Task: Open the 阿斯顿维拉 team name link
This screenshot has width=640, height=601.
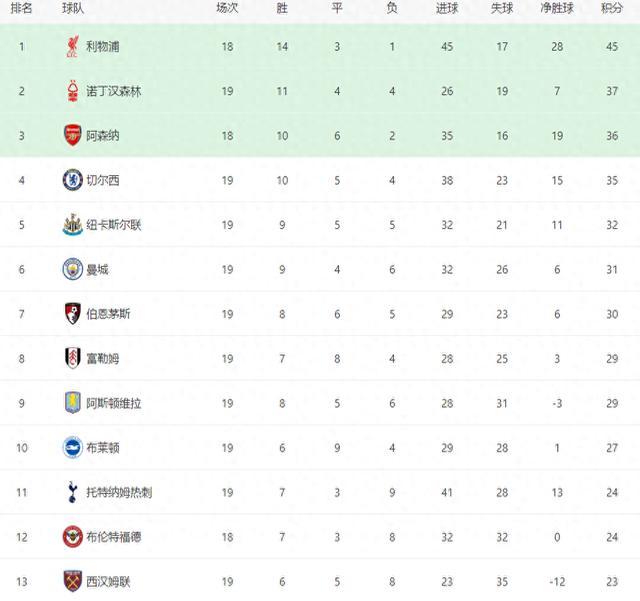Action: (x=113, y=403)
